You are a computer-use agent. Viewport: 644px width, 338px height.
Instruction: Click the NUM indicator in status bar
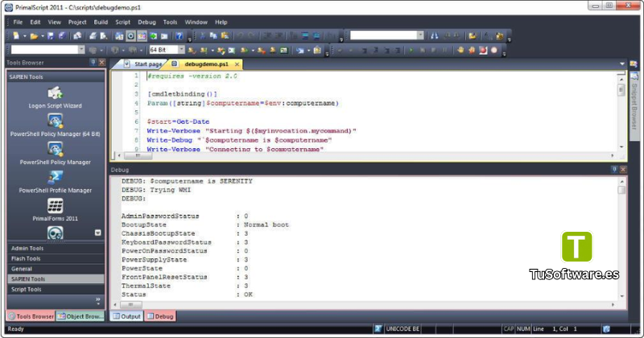click(523, 329)
